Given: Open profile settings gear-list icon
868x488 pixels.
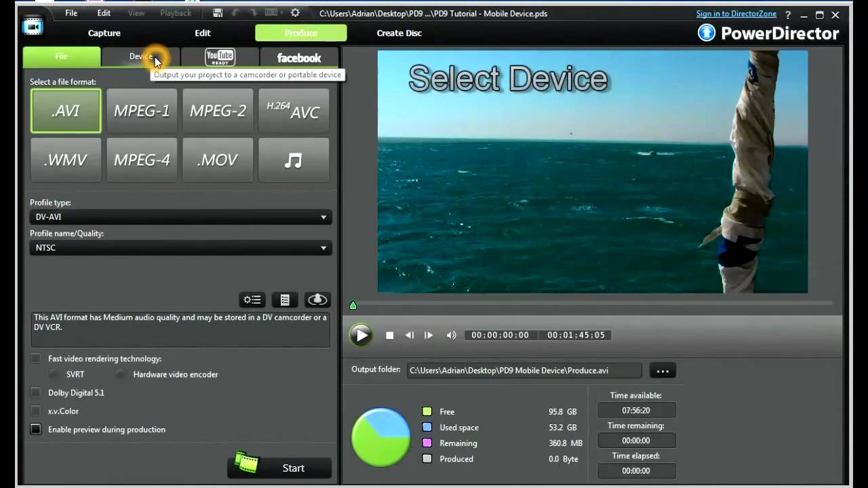Looking at the screenshot, I should (252, 300).
